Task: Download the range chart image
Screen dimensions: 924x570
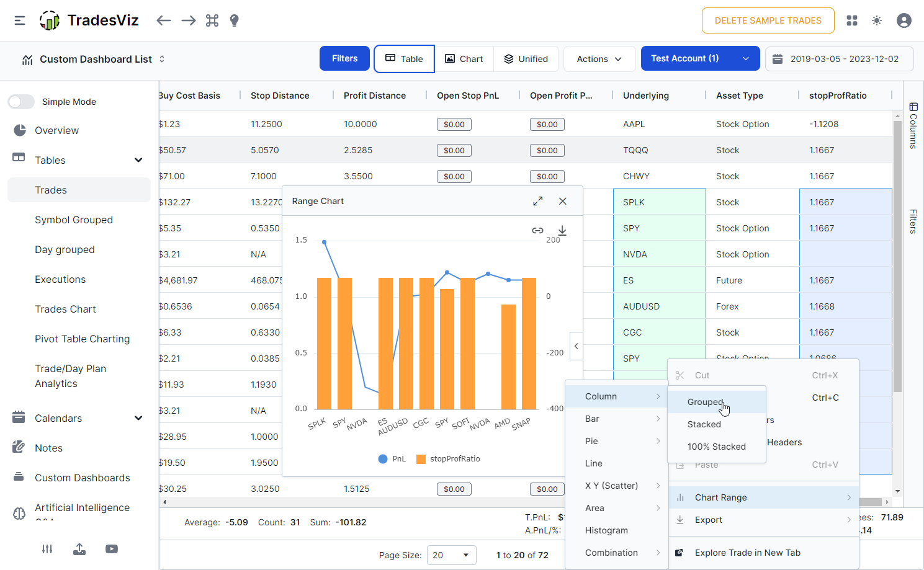Action: click(562, 230)
